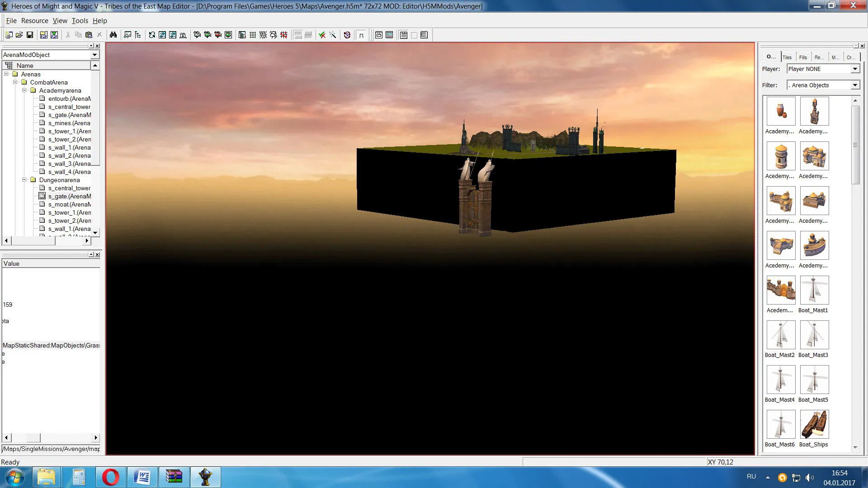Click the RU language indicator
Screen dimensions: 868x488
point(751,477)
